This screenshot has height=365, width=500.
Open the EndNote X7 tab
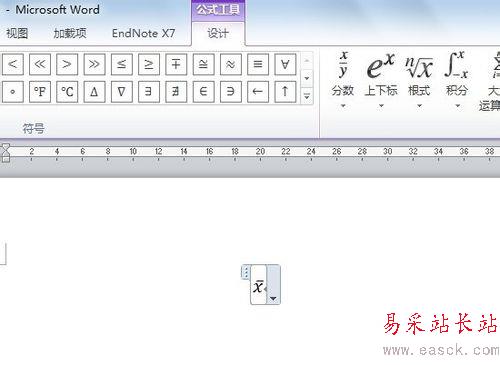click(x=143, y=33)
